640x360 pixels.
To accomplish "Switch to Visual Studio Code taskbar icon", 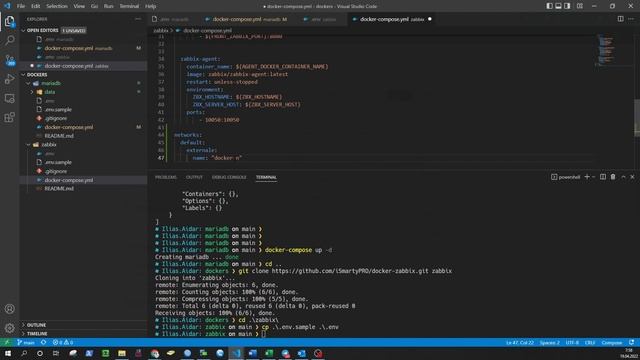I will (236, 353).
